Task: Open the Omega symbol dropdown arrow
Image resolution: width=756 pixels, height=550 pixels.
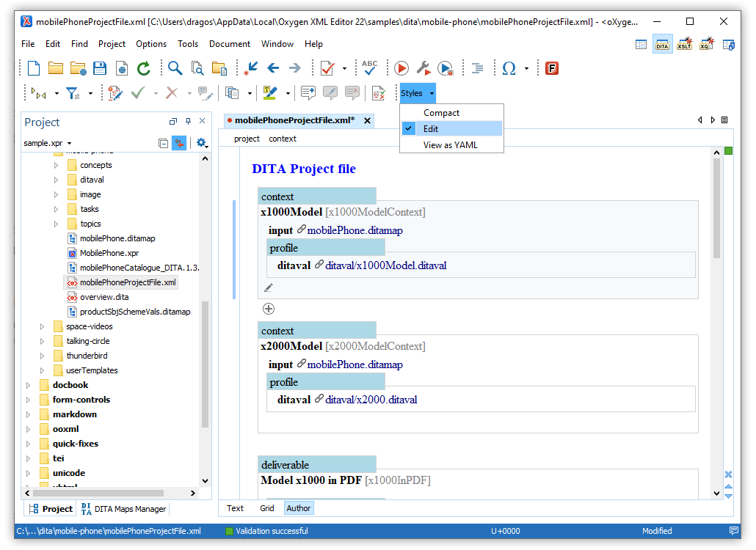Action: [x=526, y=68]
